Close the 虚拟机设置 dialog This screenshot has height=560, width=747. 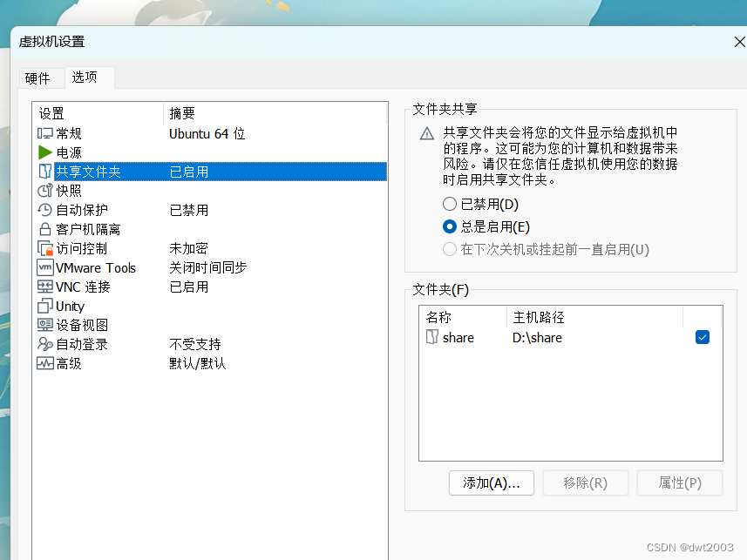pyautogui.click(x=739, y=42)
